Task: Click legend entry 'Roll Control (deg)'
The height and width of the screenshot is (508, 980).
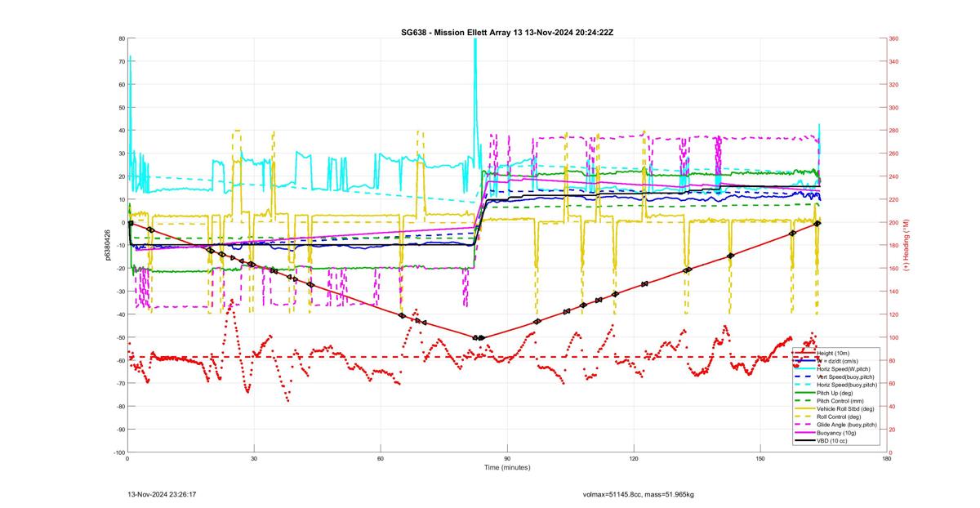Action: [840, 416]
